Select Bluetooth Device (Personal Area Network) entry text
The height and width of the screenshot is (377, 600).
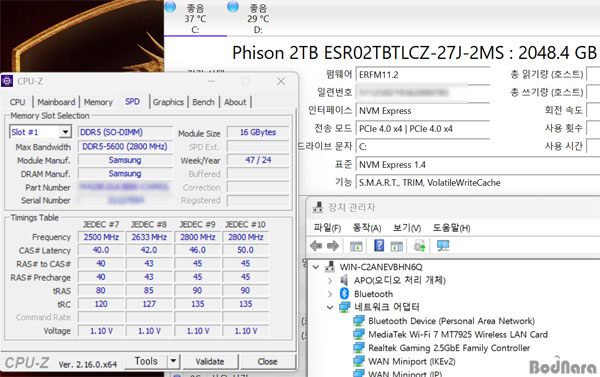point(451,321)
